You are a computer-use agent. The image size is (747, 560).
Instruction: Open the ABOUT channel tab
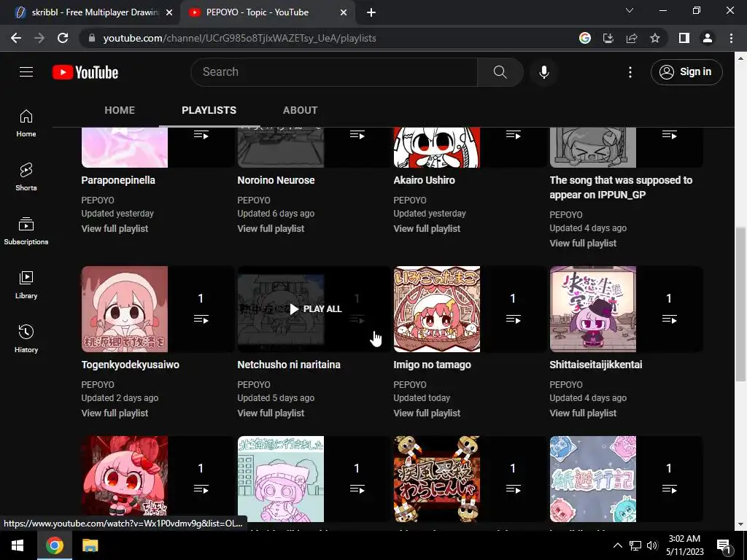300,110
